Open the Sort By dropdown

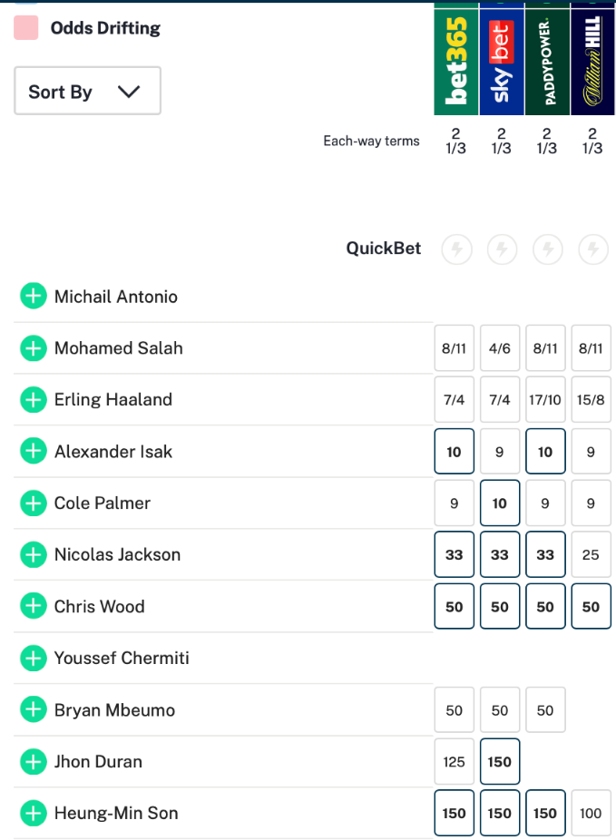[87, 91]
